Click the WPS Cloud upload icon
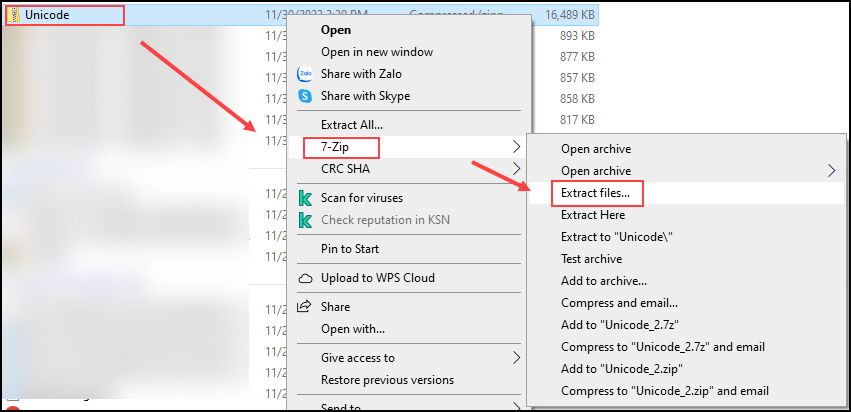This screenshot has width=851, height=412. 306,278
